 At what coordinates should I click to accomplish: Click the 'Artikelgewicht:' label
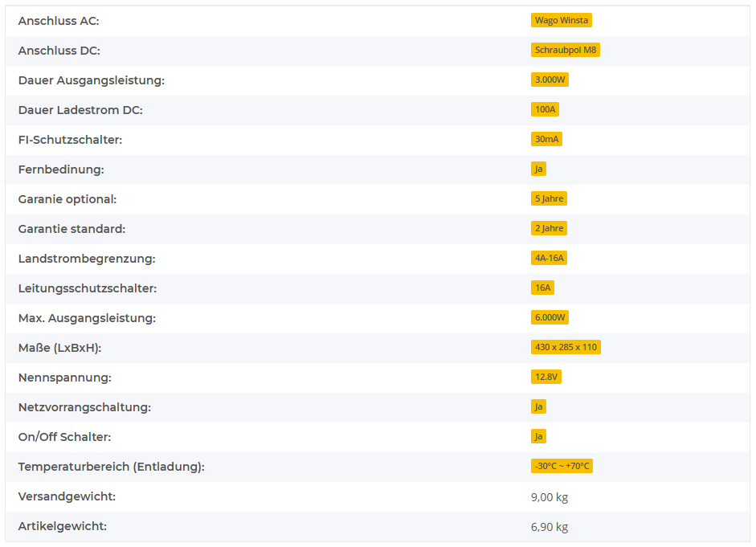tap(63, 526)
